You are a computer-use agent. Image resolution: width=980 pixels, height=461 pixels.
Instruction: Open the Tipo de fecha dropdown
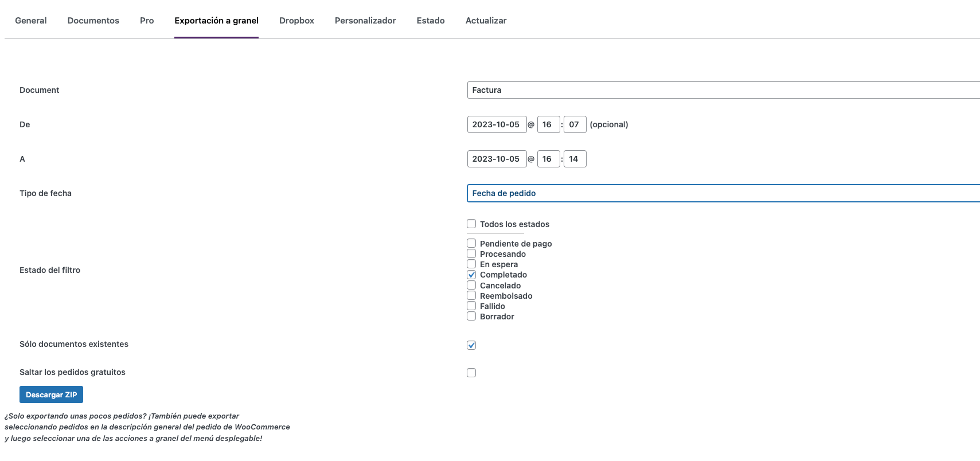pos(723,193)
